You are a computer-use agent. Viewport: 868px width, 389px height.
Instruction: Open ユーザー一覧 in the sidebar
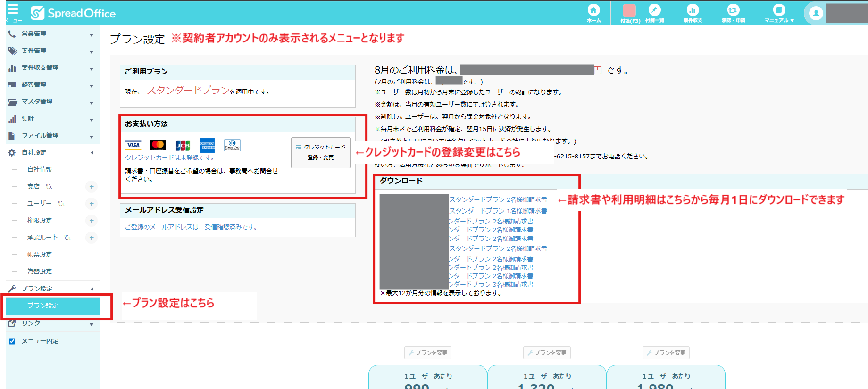[46, 204]
